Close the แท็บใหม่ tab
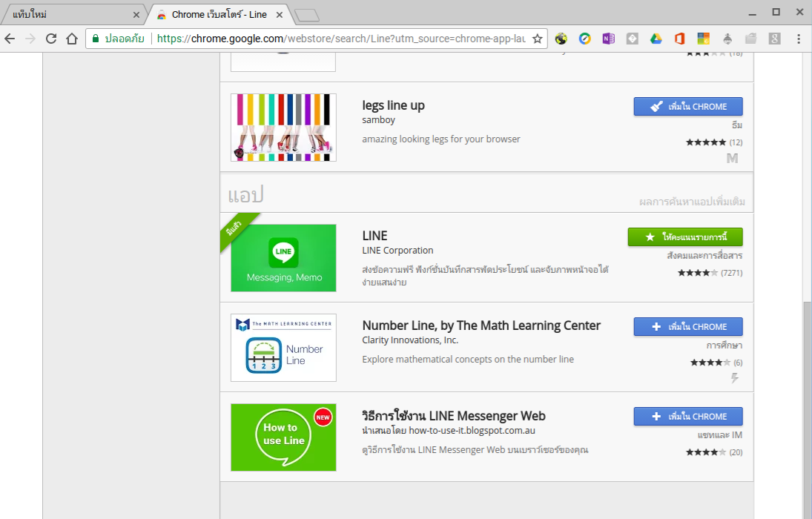 point(136,15)
